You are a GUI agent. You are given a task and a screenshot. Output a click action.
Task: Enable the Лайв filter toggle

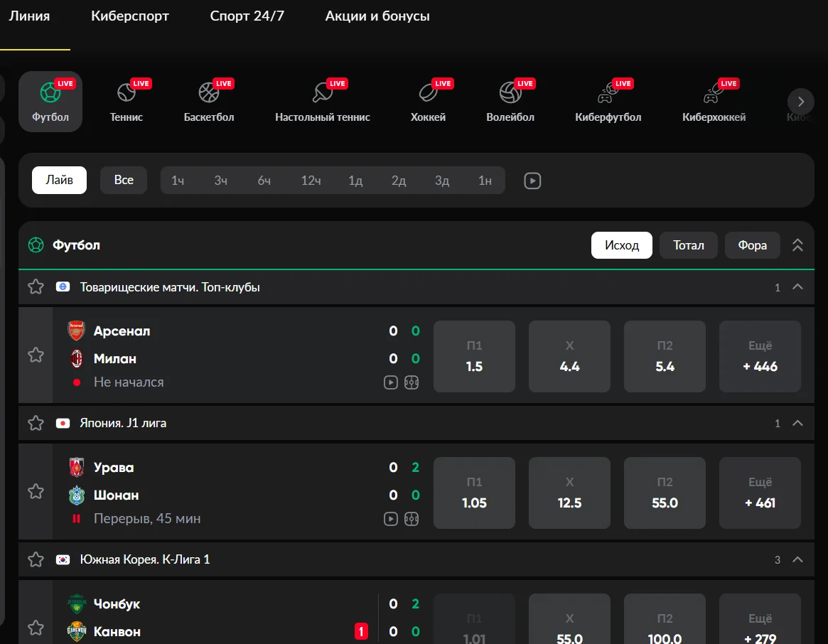point(59,180)
